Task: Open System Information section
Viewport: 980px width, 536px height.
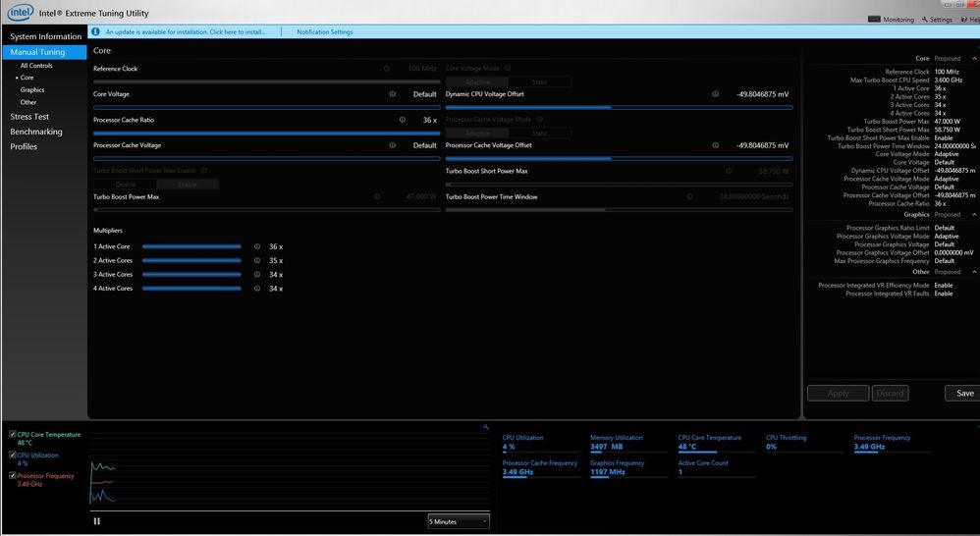Action: pos(45,36)
